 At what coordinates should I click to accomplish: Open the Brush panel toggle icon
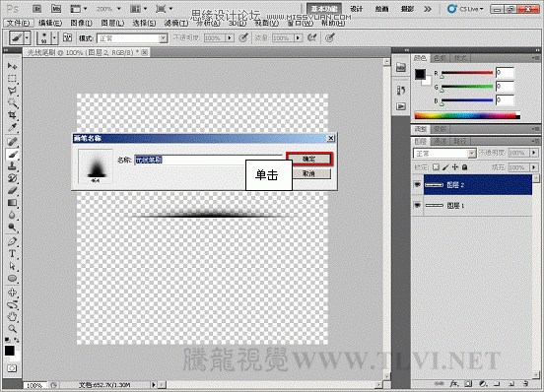point(67,37)
